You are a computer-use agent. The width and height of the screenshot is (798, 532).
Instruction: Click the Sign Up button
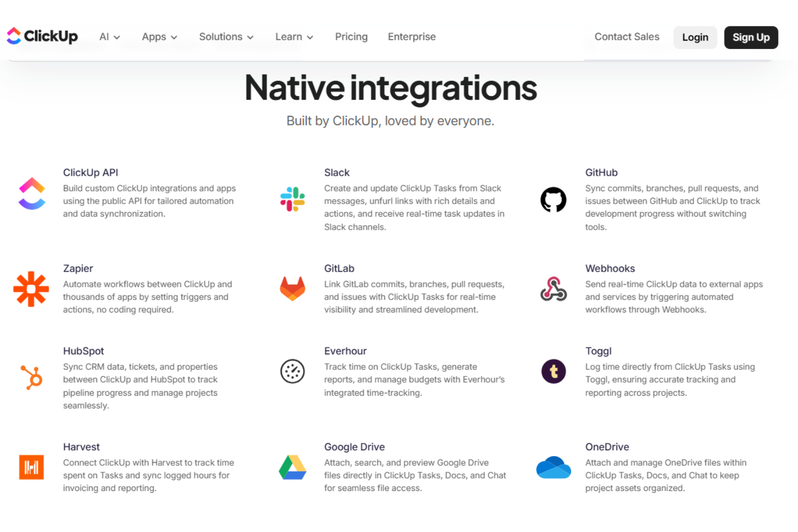[x=751, y=37]
